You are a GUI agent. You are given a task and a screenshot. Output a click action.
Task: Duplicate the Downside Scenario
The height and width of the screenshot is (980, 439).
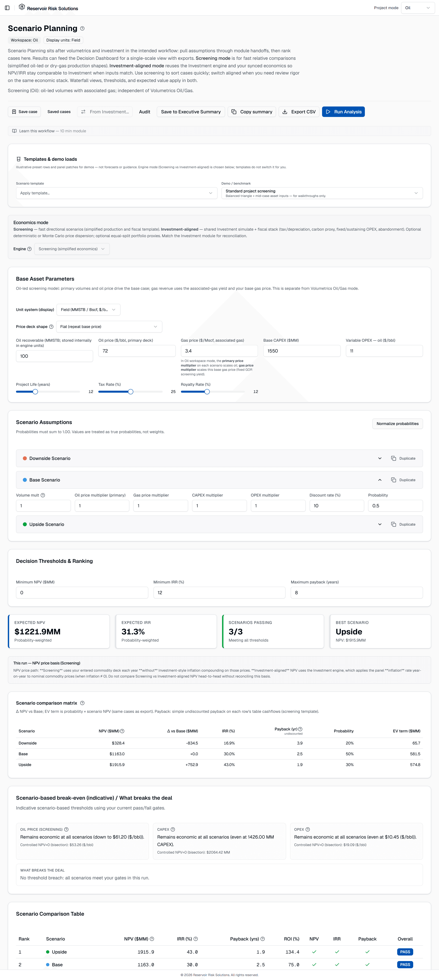(x=403, y=458)
